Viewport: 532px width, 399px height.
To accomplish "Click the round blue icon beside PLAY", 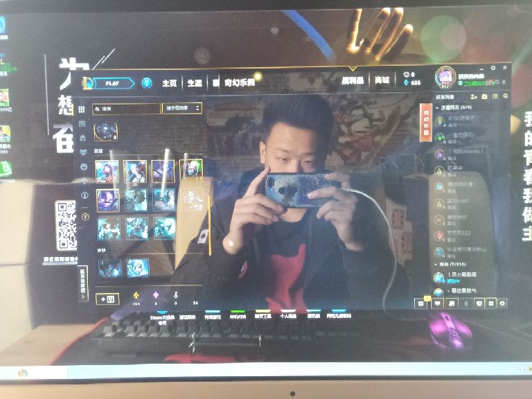I will pyautogui.click(x=147, y=83).
